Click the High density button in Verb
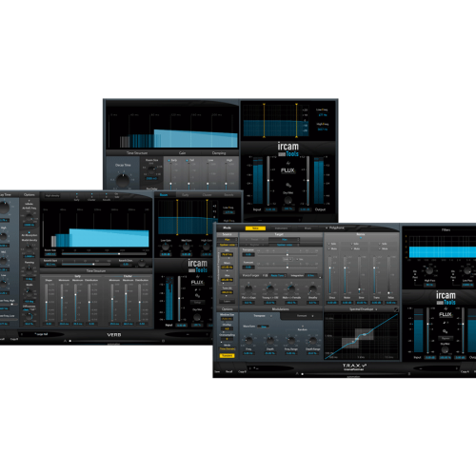The width and height of the screenshot is (476, 476). click(52, 196)
